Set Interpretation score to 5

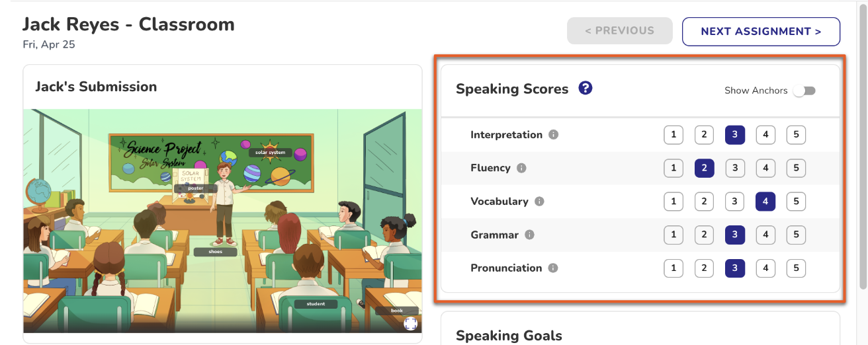click(x=796, y=135)
